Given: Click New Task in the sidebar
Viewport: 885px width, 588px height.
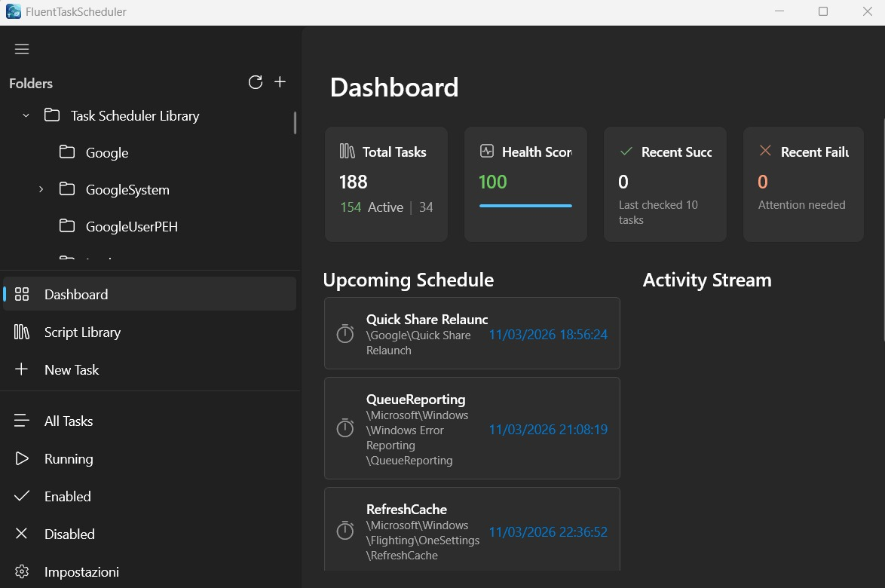Looking at the screenshot, I should tap(72, 369).
